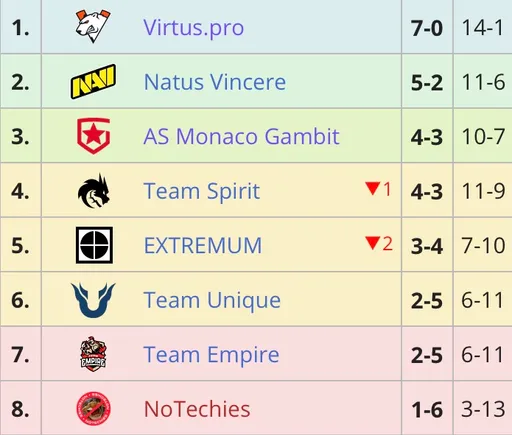
Task: Click the Team Spirit dragon logo
Action: [94, 191]
